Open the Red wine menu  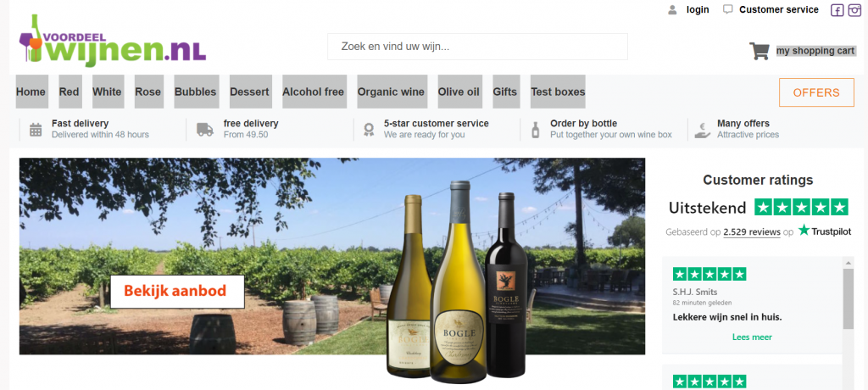coord(70,92)
